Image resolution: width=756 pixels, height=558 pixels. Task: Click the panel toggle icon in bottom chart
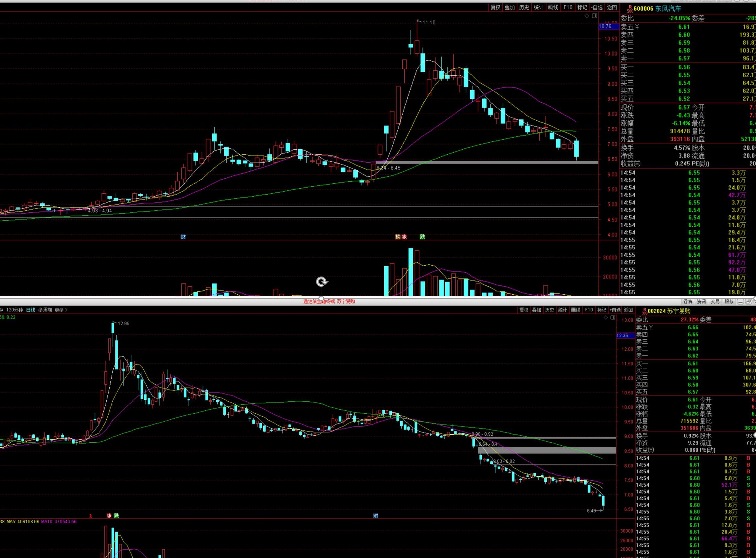pyautogui.click(x=613, y=317)
